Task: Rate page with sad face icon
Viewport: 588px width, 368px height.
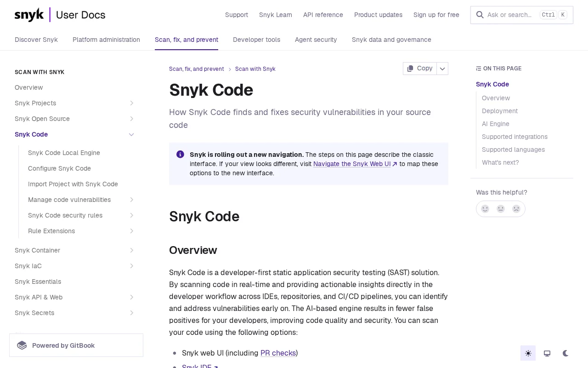Action: 516,209
